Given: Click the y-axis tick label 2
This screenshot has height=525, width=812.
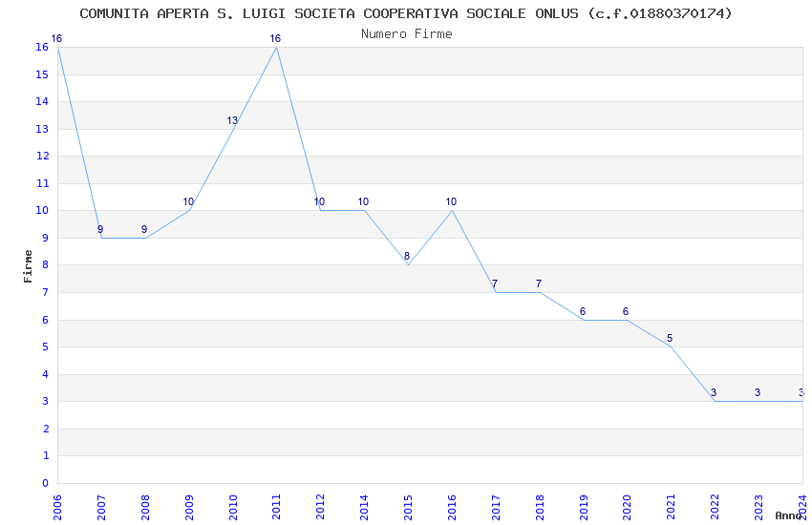Looking at the screenshot, I should point(46,429).
